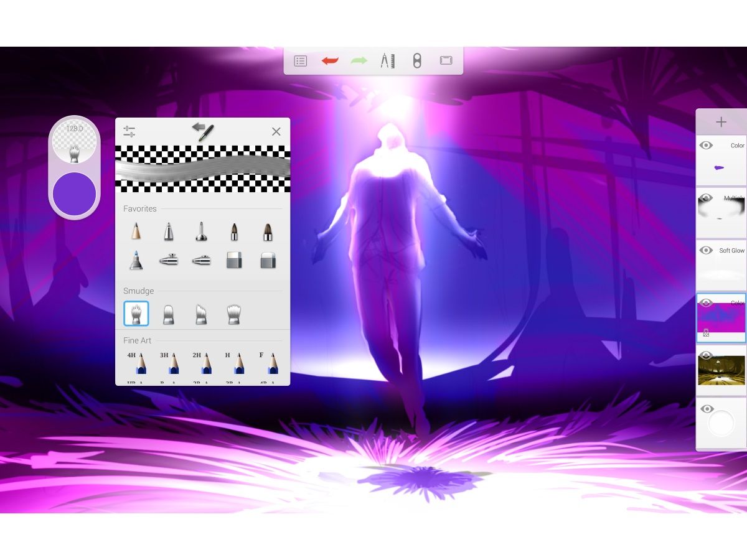The width and height of the screenshot is (747, 560).
Task: Select the wide fan smudge brush
Action: point(234,314)
